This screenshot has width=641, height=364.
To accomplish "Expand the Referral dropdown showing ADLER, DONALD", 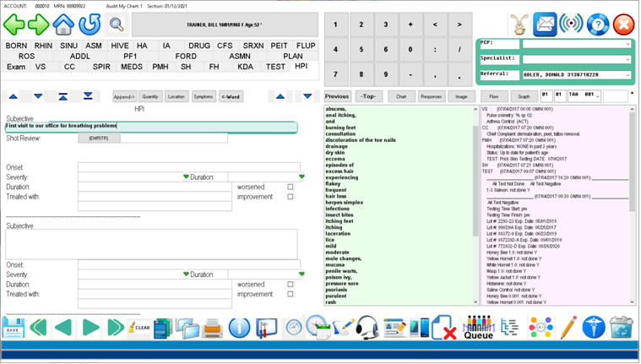I will pyautogui.click(x=627, y=75).
